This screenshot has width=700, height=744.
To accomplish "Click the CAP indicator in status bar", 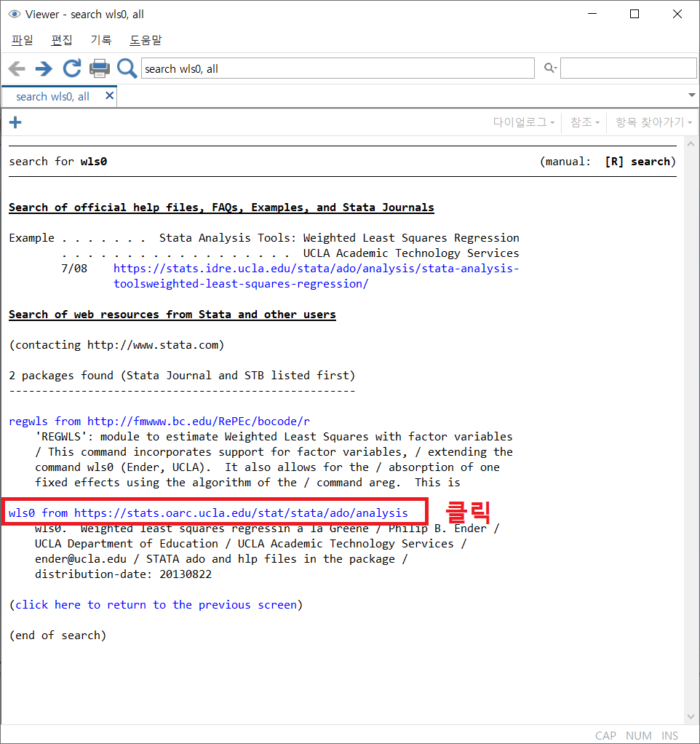I will [605, 735].
